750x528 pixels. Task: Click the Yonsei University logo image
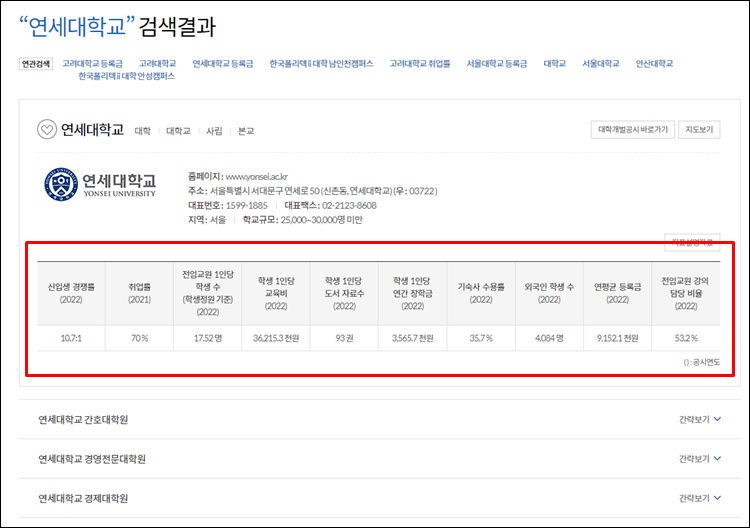100,184
